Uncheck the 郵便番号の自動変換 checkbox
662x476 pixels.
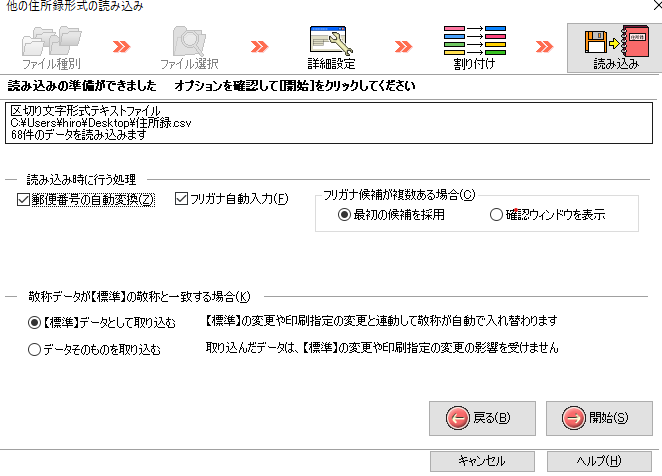(x=24, y=200)
